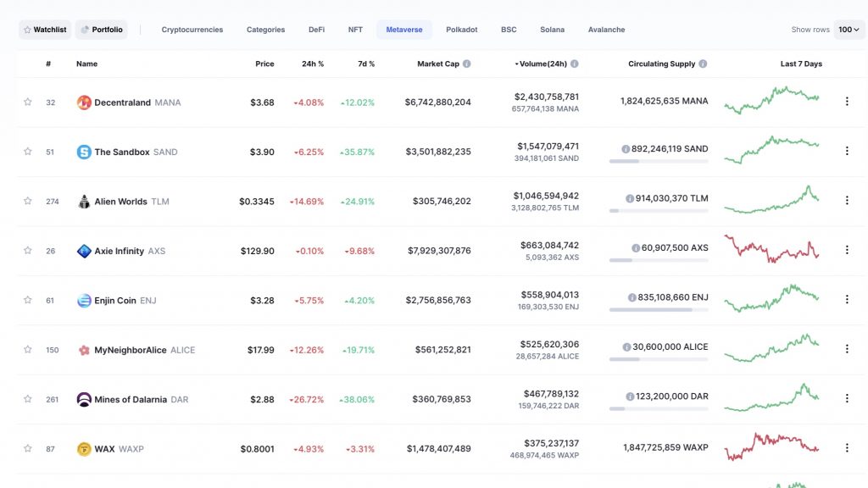This screenshot has height=488, width=868.
Task: Switch to the Cryptocurrencies tab
Action: pyautogui.click(x=192, y=30)
